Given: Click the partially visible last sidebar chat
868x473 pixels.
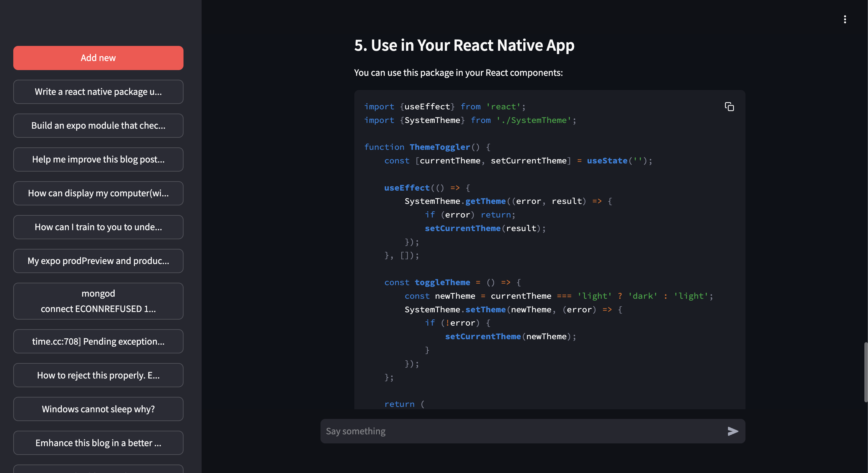Looking at the screenshot, I should tap(98, 469).
